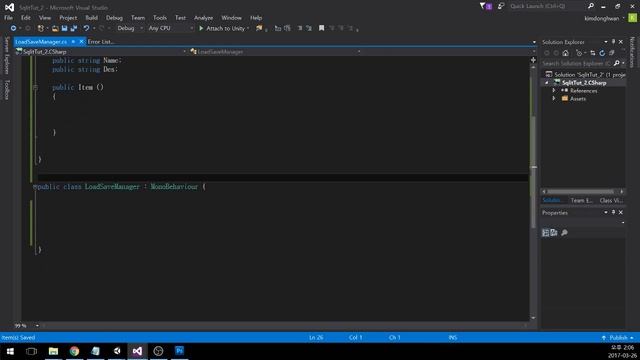Click the Attach to Unity button label

pyautogui.click(x=225, y=28)
